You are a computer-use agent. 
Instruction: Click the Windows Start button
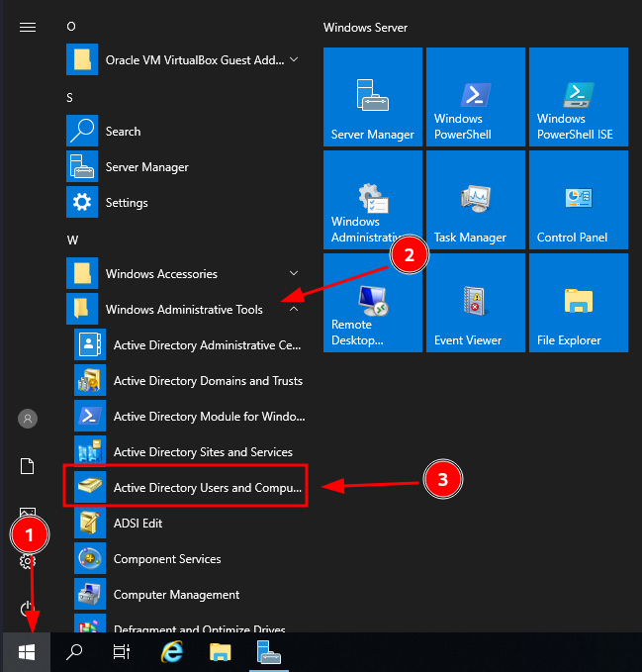coord(27,652)
